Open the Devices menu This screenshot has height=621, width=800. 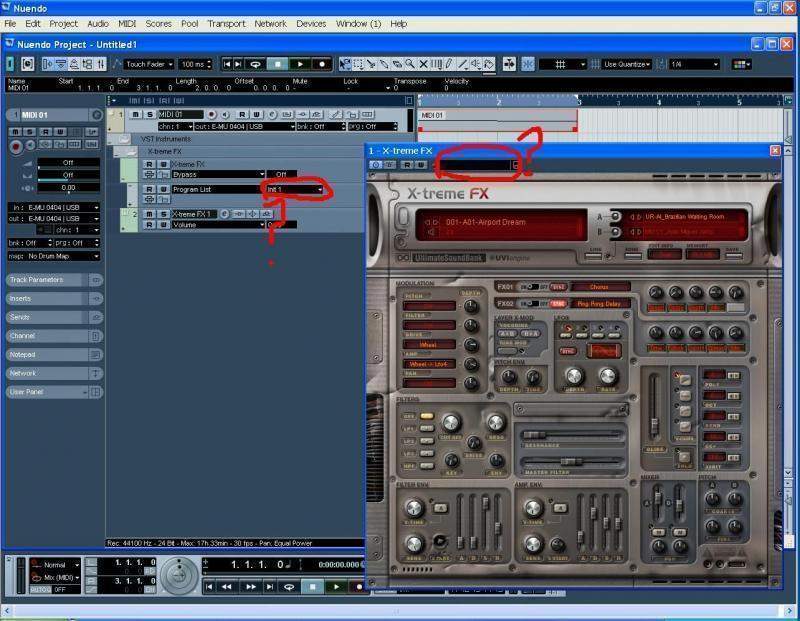(x=311, y=23)
